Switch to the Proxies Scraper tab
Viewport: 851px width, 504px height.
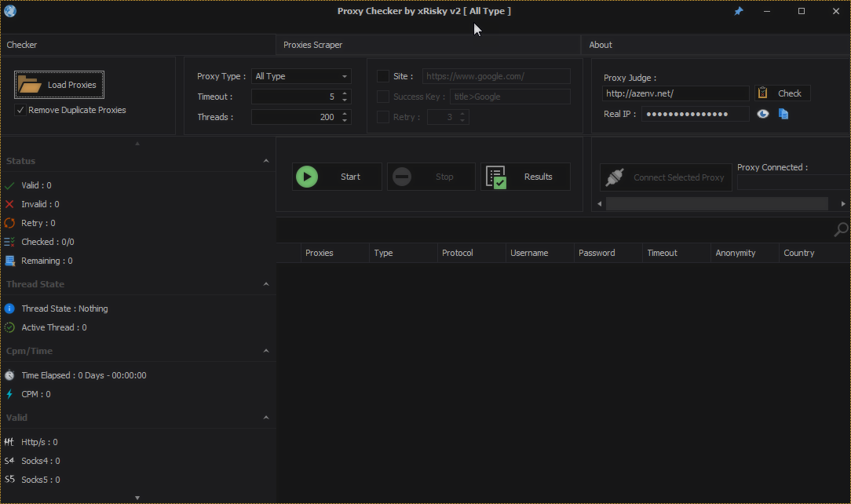click(428, 45)
